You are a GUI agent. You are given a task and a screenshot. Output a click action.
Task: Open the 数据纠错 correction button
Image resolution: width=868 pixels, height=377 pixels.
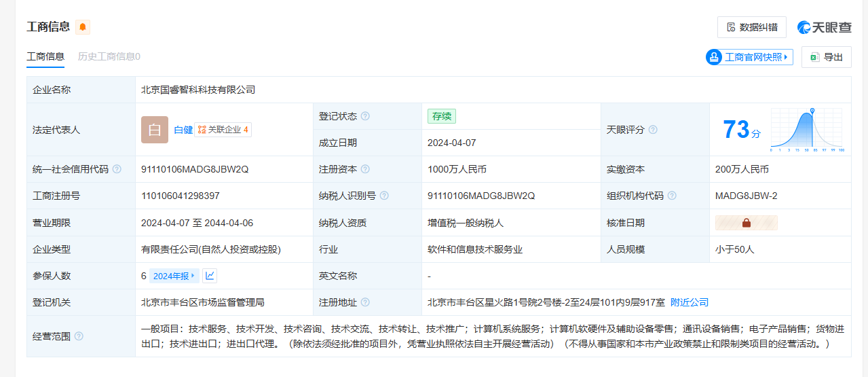coord(752,27)
